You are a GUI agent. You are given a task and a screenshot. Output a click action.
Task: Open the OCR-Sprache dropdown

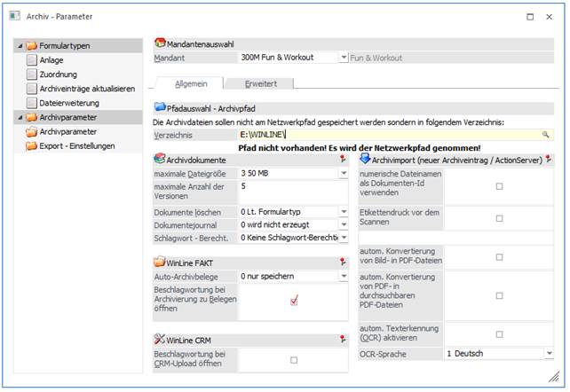pyautogui.click(x=548, y=353)
